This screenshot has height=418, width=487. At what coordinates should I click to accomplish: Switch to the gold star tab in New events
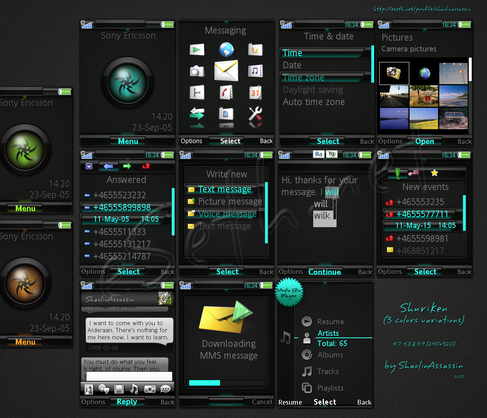[434, 173]
